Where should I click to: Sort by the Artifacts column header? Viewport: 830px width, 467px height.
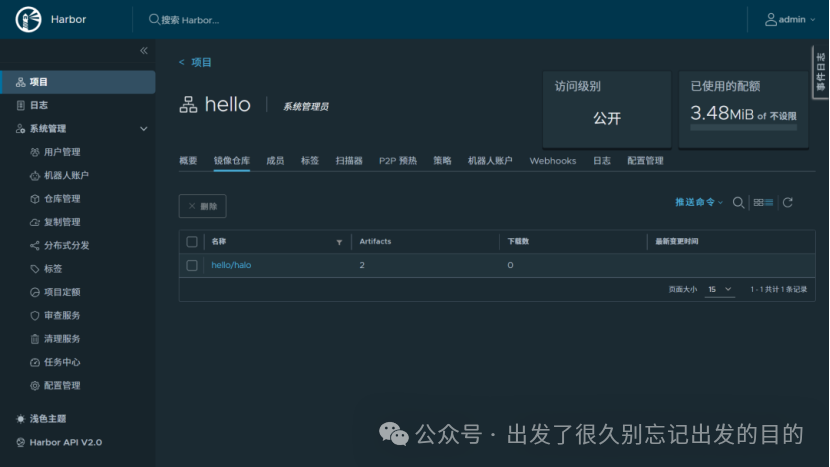click(x=375, y=241)
